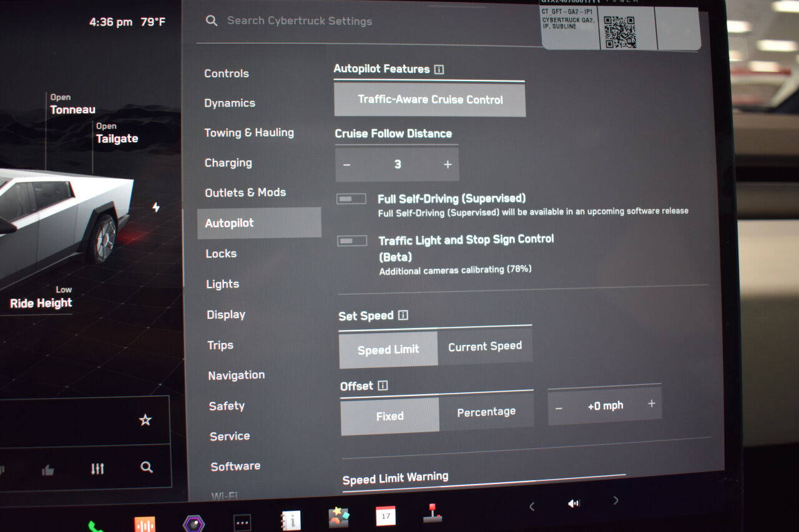Screen dimensions: 799x532
Task: Show info for Set Speed
Action: point(403,315)
